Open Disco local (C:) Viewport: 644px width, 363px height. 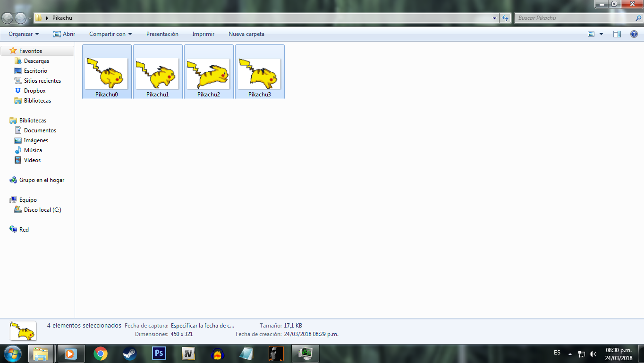[43, 210]
